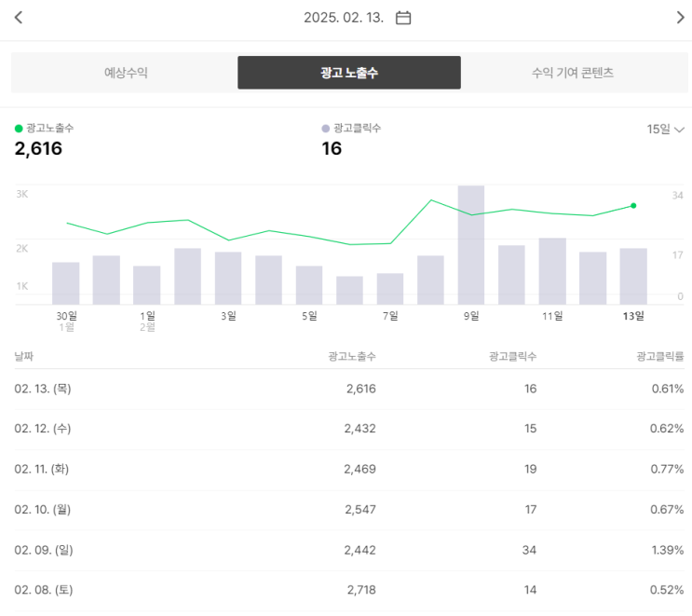692x616 pixels.
Task: Click the tallest bar on 9일
Action: [471, 244]
